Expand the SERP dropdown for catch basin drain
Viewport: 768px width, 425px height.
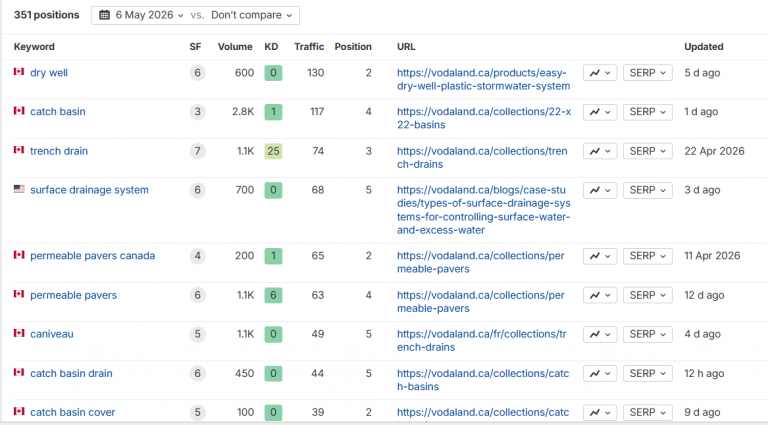(x=648, y=374)
